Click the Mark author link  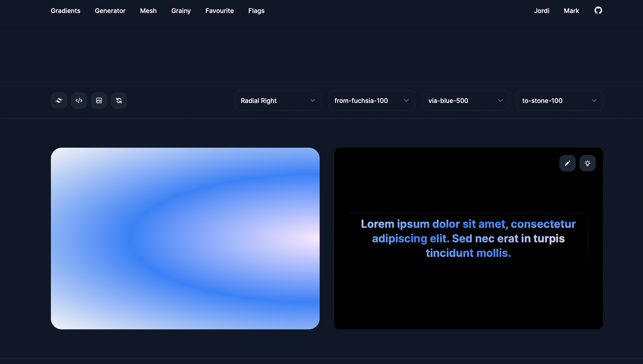(571, 11)
